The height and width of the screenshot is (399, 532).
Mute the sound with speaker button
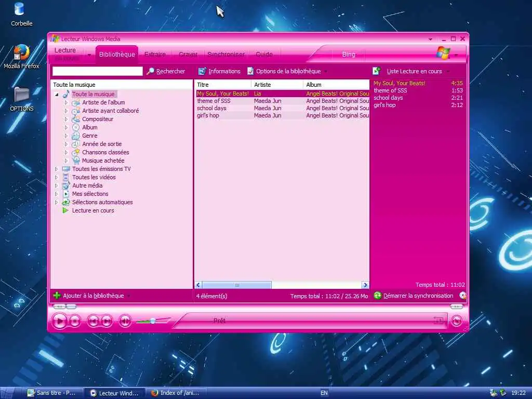(125, 321)
